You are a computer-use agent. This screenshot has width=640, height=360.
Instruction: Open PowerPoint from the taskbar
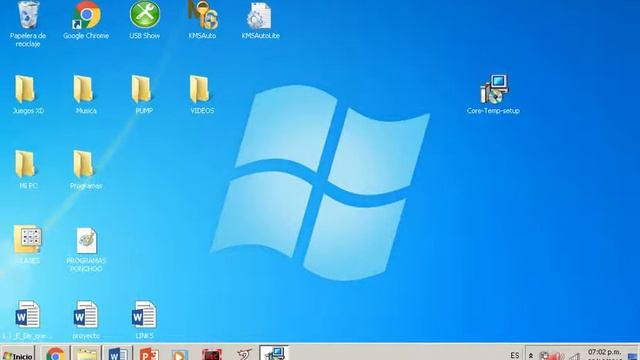pyautogui.click(x=149, y=353)
